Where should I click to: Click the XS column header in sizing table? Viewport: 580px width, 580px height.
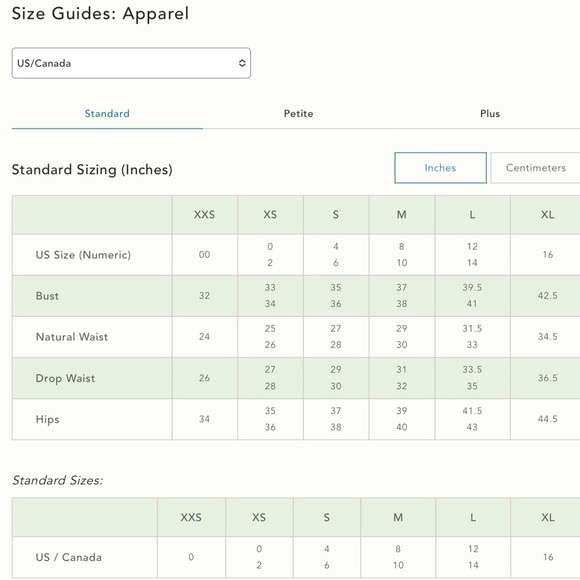[x=270, y=215]
